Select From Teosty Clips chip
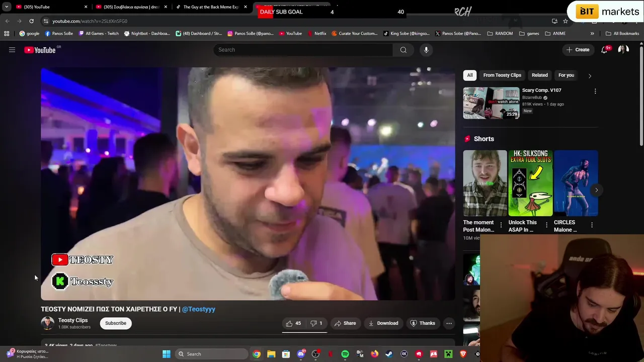 502,75
